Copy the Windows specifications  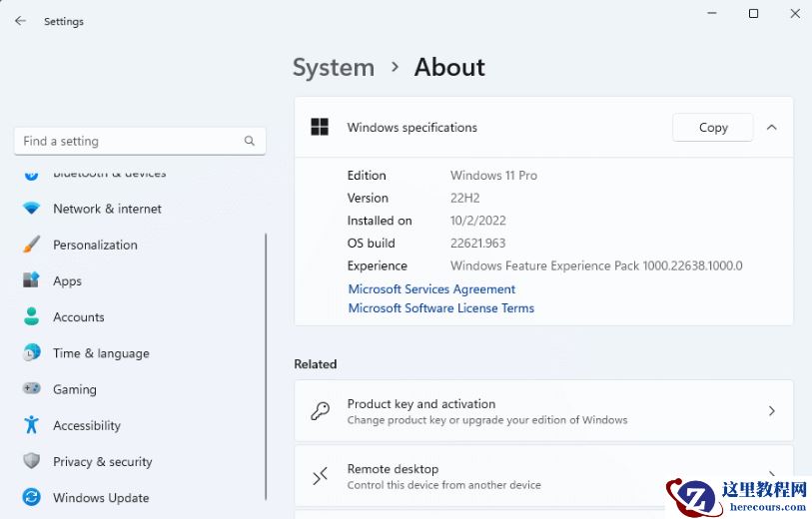pos(712,128)
